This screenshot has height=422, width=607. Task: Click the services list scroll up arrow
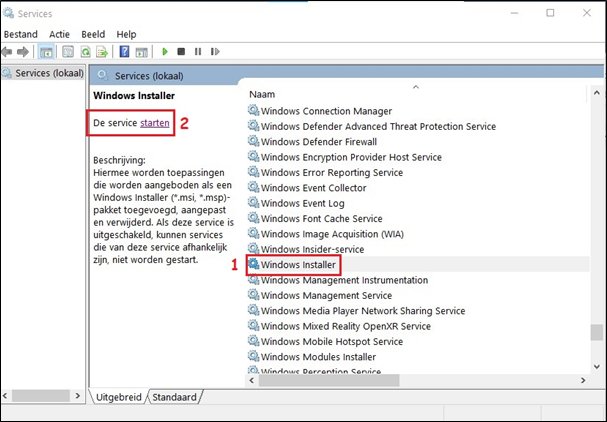(597, 93)
